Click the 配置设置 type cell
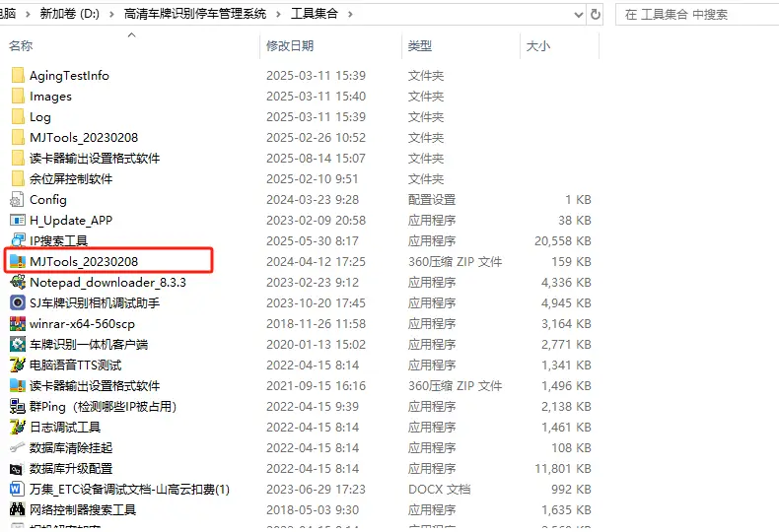The width and height of the screenshot is (779, 532). tap(432, 199)
